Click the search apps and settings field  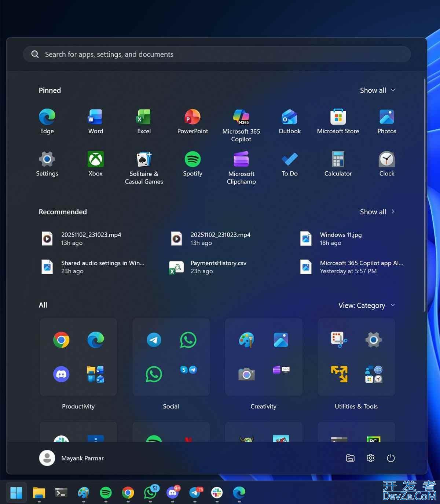tap(217, 54)
